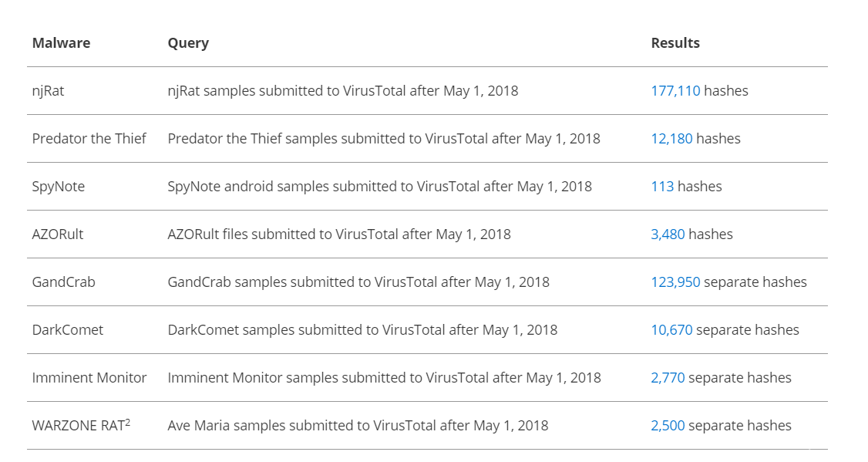868x462 pixels.
Task: Click the footnote 2 superscript after WARZONE RAT
Action: click(x=127, y=422)
